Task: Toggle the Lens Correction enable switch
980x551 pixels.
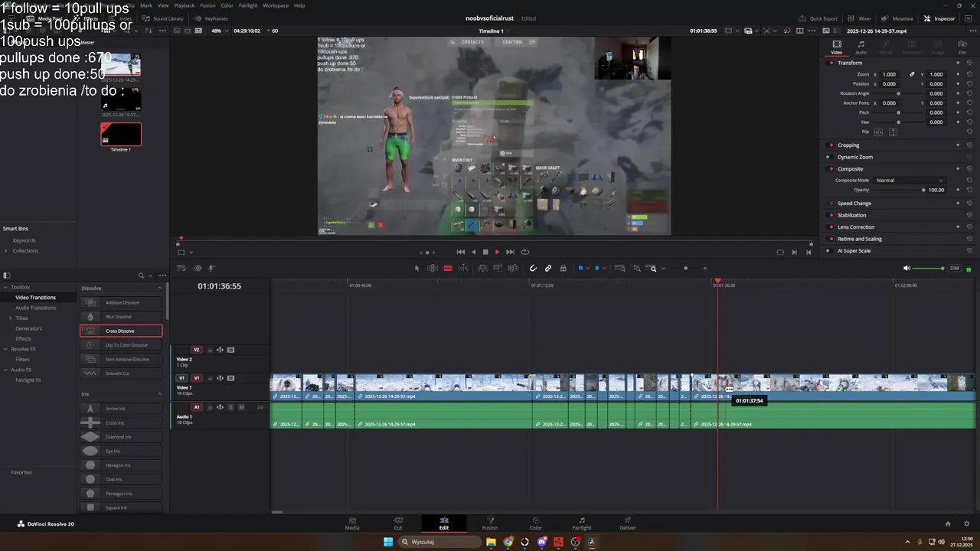Action: 831,227
